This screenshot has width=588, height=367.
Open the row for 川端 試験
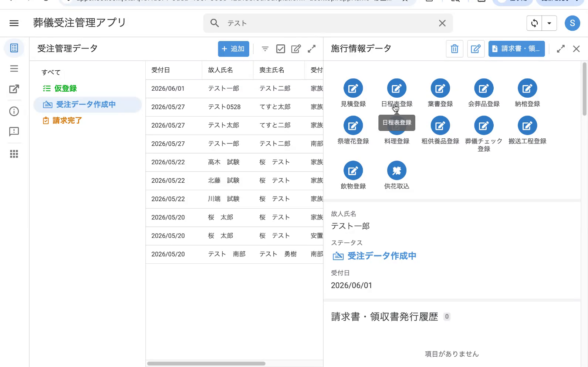[234, 199]
